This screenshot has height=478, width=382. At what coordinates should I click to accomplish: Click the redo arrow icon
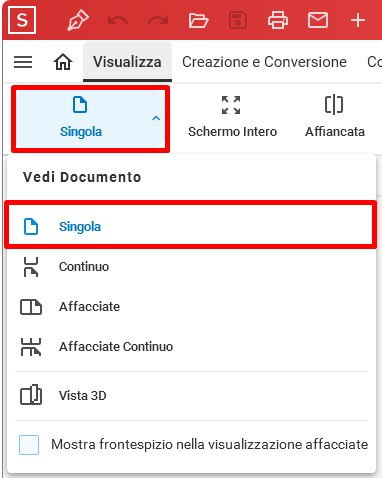158,21
